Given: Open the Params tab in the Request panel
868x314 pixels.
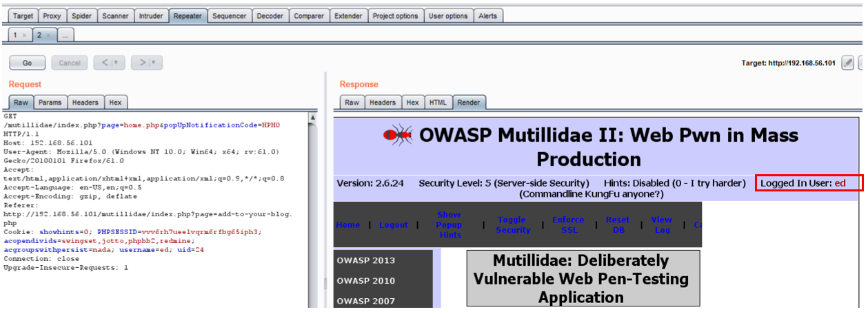Looking at the screenshot, I should 50,103.
